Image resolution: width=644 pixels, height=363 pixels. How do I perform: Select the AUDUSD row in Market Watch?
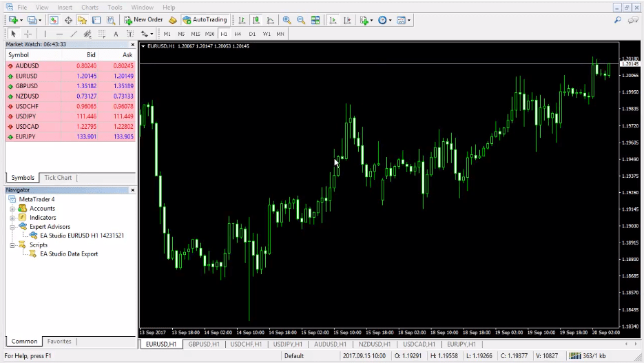[70, 65]
